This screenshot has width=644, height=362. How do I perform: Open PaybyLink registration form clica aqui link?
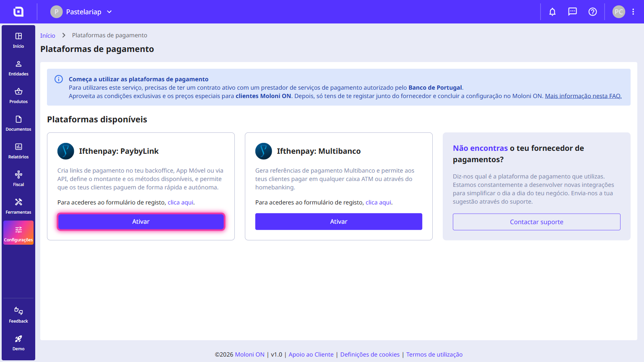[x=181, y=202]
